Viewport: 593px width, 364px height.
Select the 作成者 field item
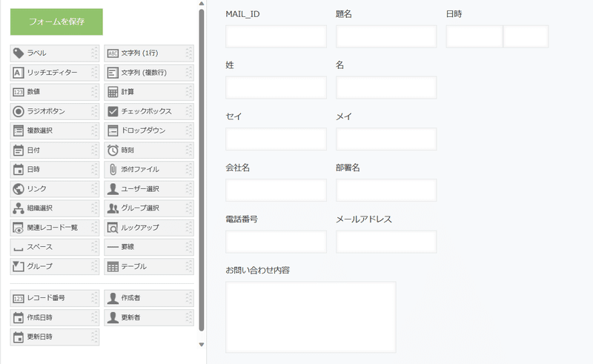(x=149, y=298)
